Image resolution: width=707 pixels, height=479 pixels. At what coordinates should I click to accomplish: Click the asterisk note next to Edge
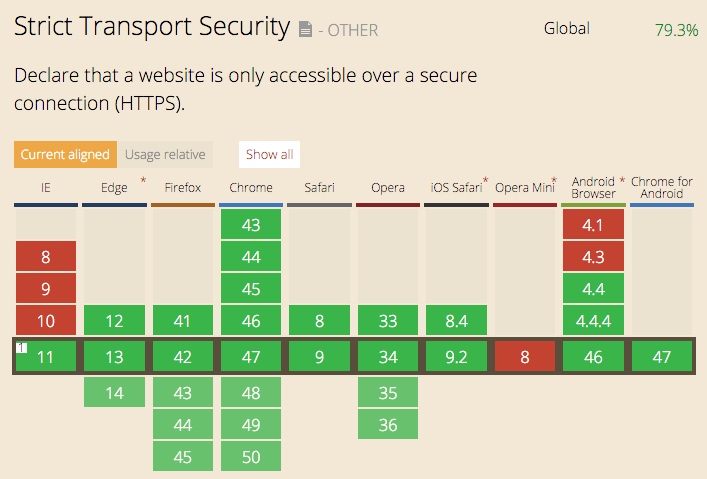click(143, 181)
